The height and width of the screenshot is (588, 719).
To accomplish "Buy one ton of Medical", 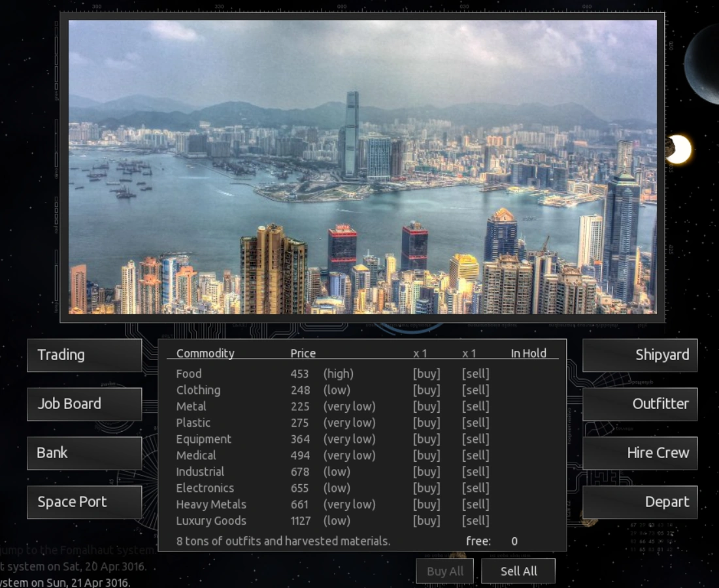I will point(426,455).
